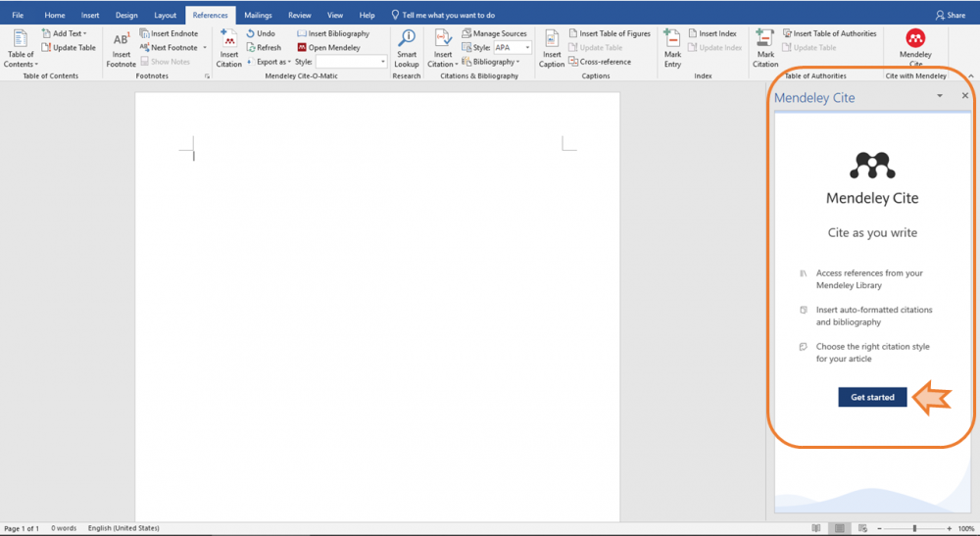The height and width of the screenshot is (536, 980).
Task: Click Cross-reference
Action: point(600,62)
